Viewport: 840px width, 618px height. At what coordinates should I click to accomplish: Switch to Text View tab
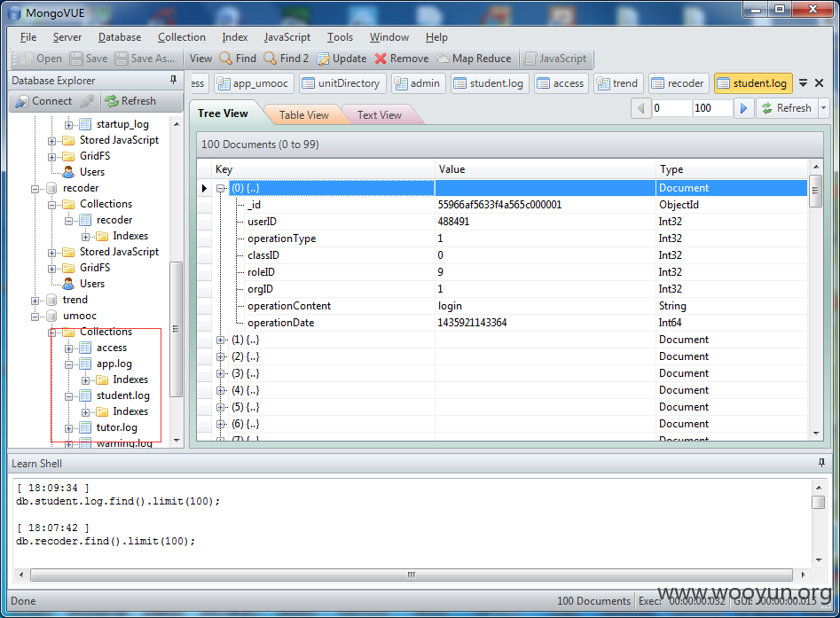click(380, 115)
